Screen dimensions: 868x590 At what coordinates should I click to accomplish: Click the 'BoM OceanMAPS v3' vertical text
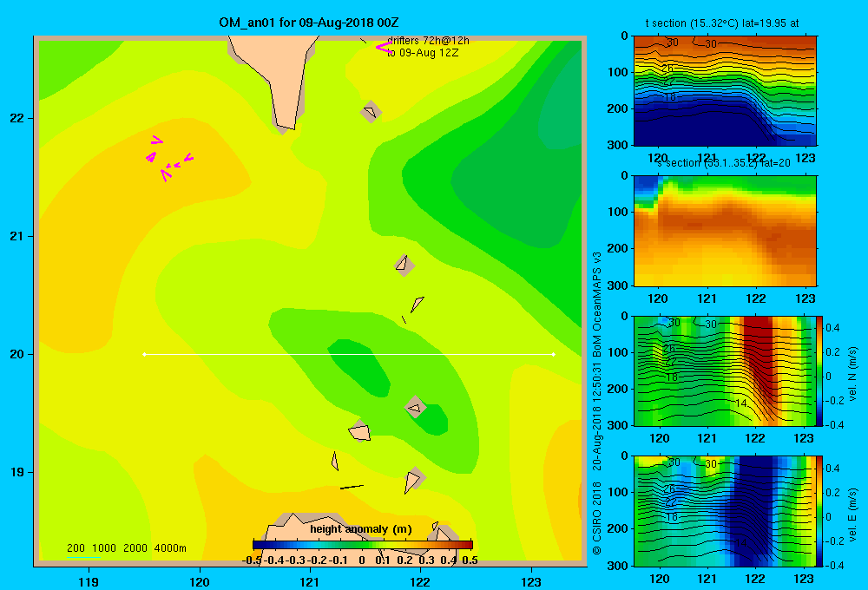coord(597,305)
